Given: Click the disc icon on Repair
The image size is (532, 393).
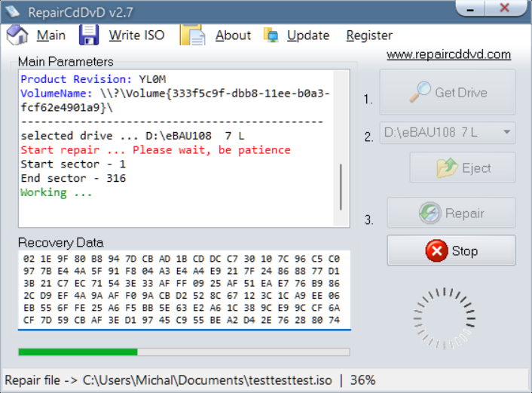Looking at the screenshot, I should tap(430, 213).
